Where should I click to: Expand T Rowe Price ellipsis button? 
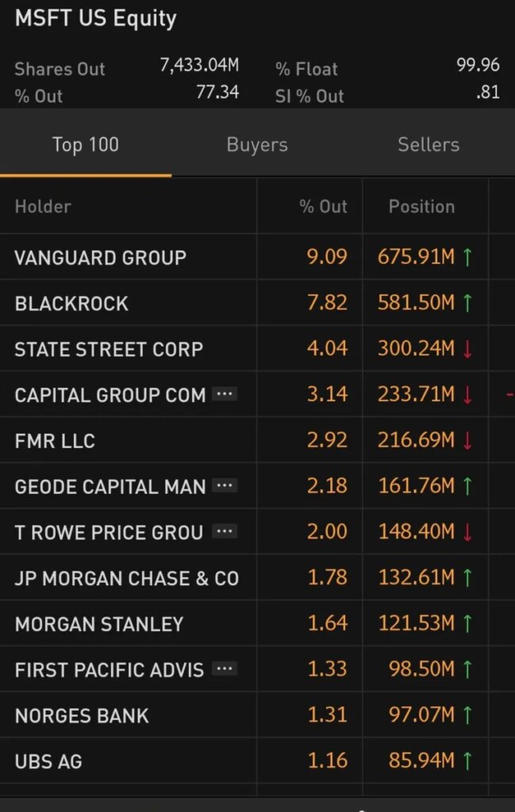(225, 531)
